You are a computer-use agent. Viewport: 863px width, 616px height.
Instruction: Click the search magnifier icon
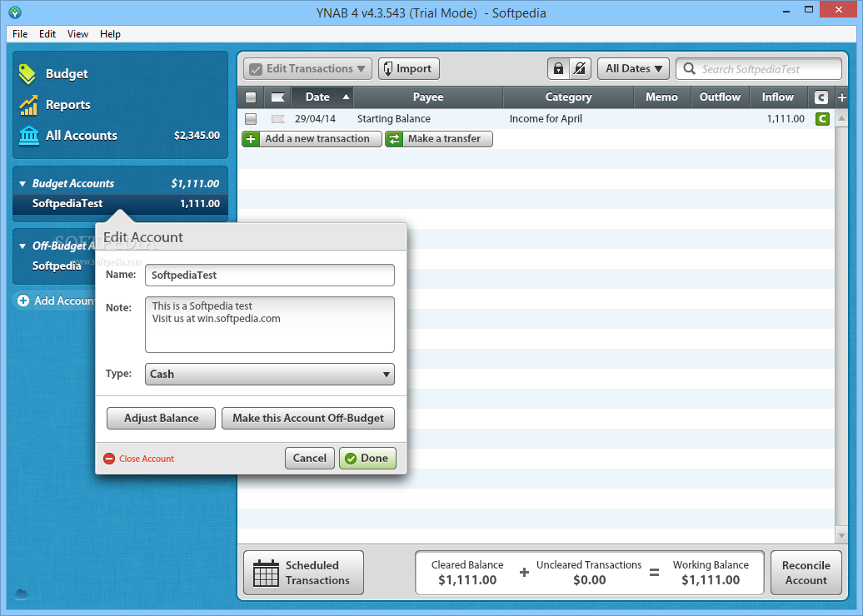click(689, 69)
